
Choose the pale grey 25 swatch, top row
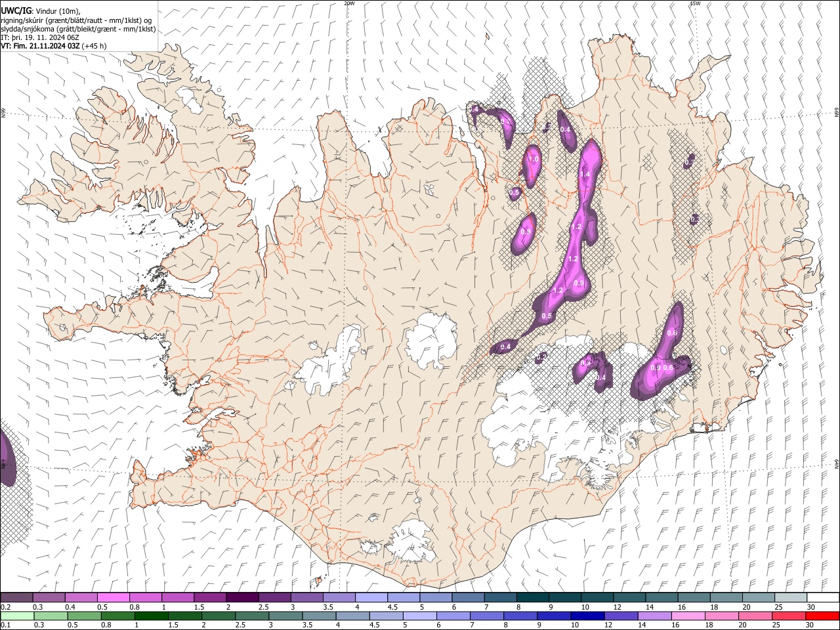pos(791,598)
